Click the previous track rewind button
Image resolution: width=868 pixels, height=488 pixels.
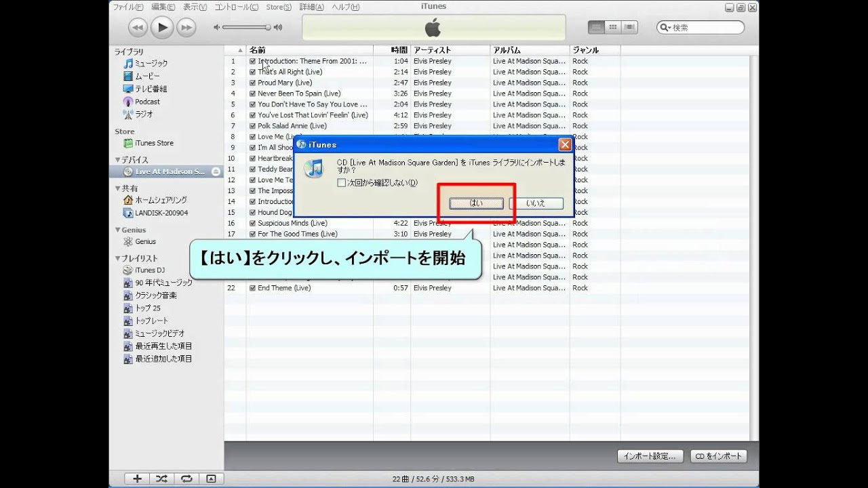(138, 27)
